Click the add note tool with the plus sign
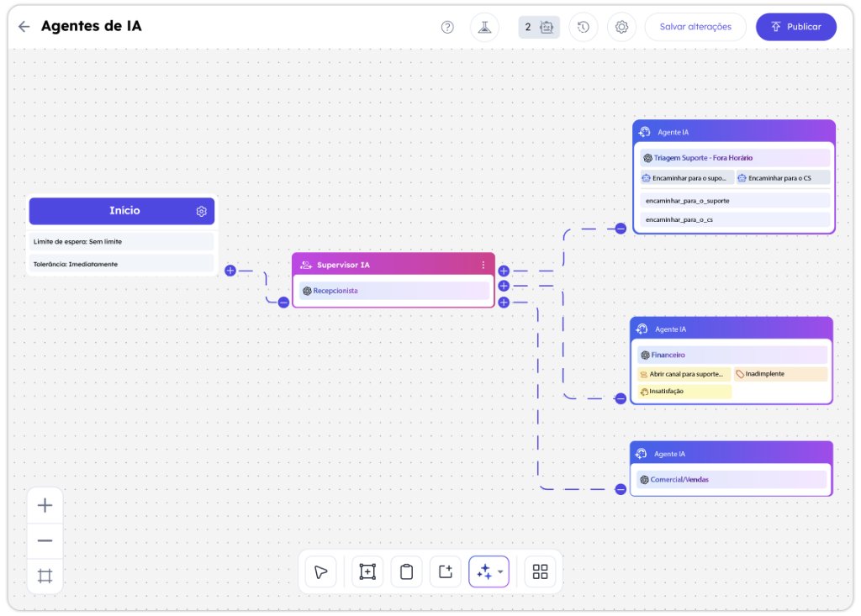 (x=446, y=571)
